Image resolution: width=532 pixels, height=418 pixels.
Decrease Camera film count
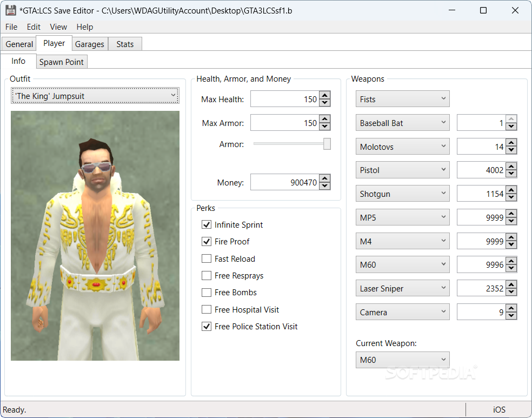point(511,316)
